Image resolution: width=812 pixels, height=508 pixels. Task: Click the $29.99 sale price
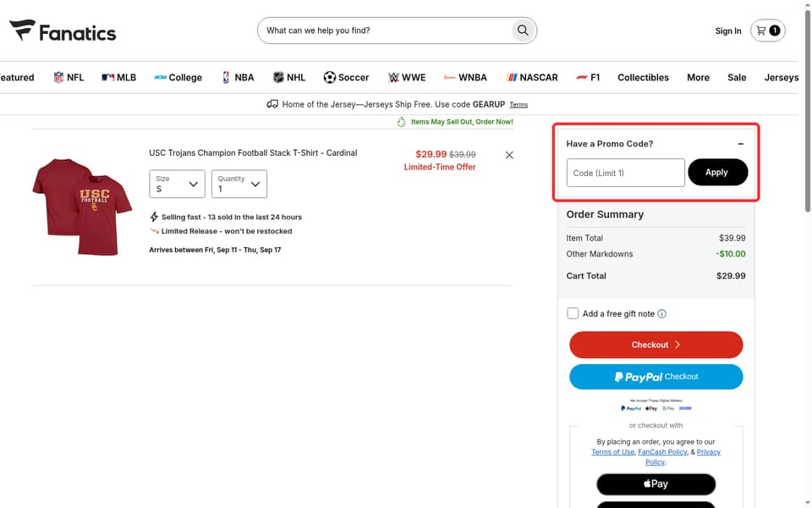coord(431,154)
